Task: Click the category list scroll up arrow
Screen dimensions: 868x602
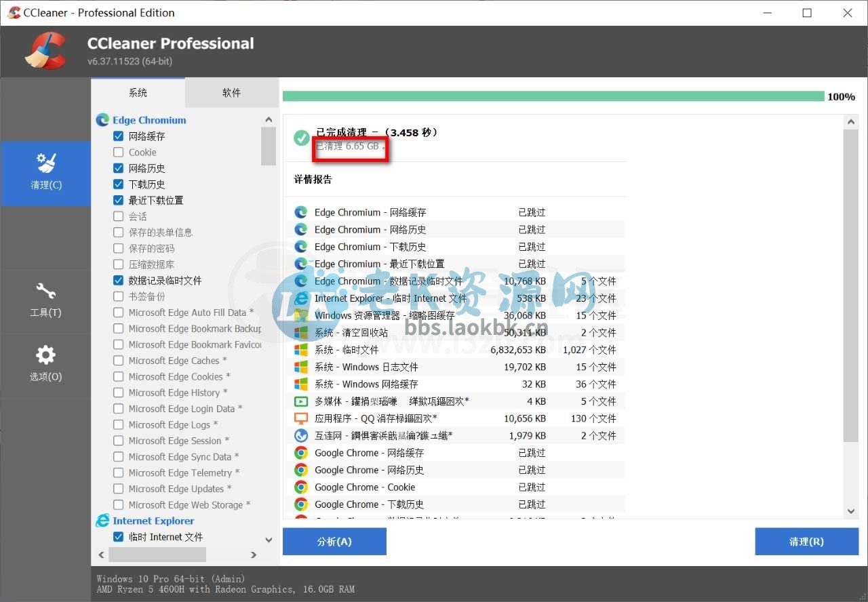Action: click(x=269, y=120)
